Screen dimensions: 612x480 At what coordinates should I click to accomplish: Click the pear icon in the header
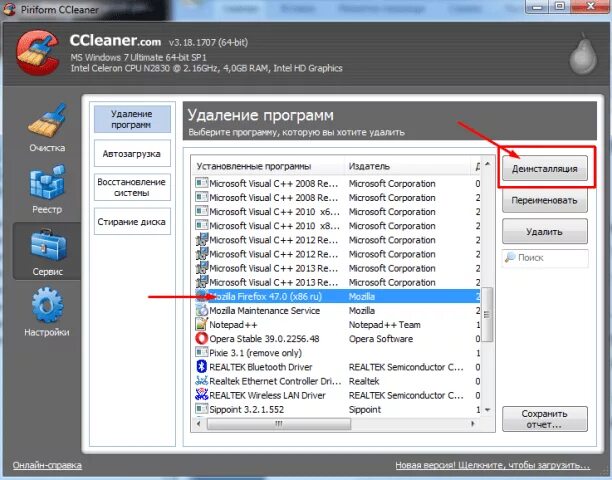click(x=583, y=54)
